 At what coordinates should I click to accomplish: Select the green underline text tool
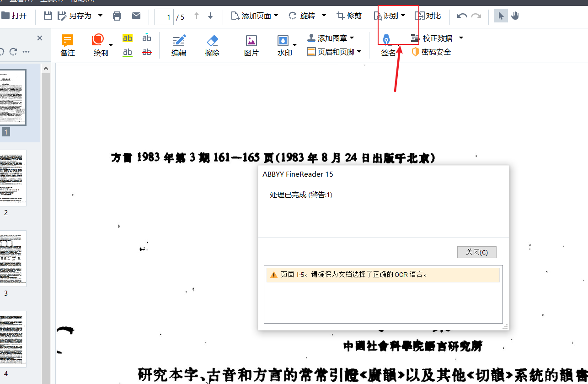[128, 52]
